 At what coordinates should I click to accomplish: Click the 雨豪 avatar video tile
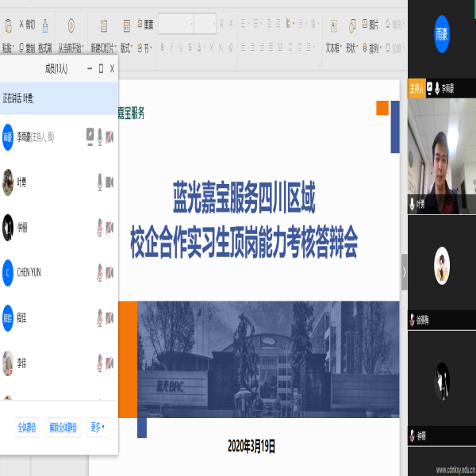(442, 34)
